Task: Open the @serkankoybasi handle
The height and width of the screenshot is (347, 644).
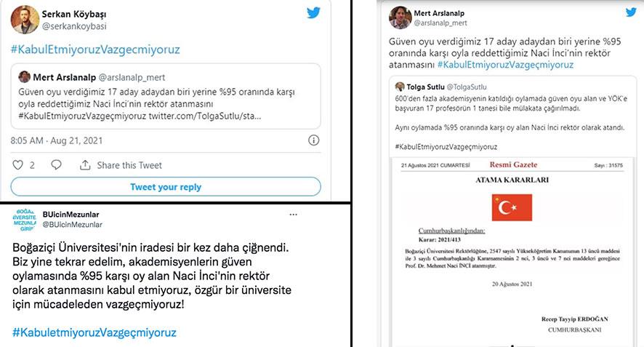Action: click(74, 26)
